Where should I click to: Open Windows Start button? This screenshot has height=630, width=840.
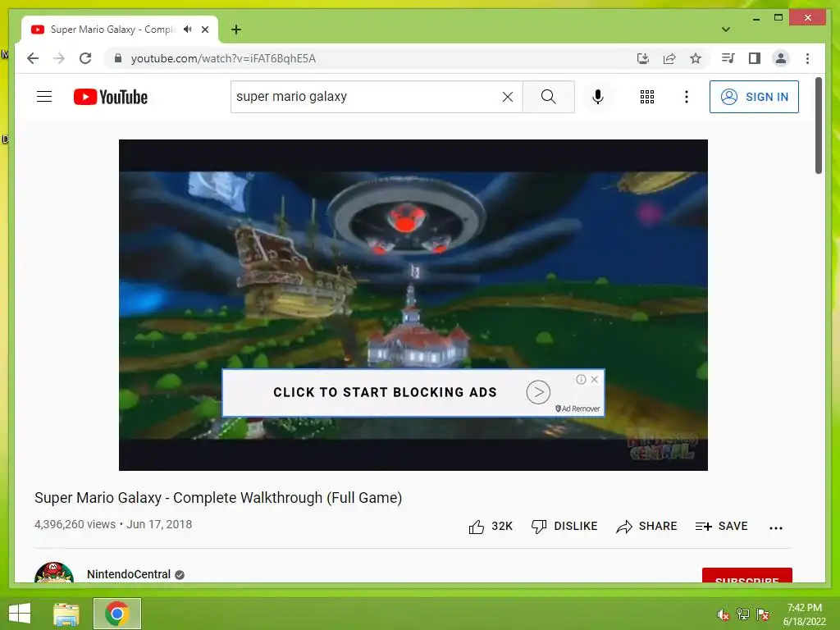tap(20, 614)
